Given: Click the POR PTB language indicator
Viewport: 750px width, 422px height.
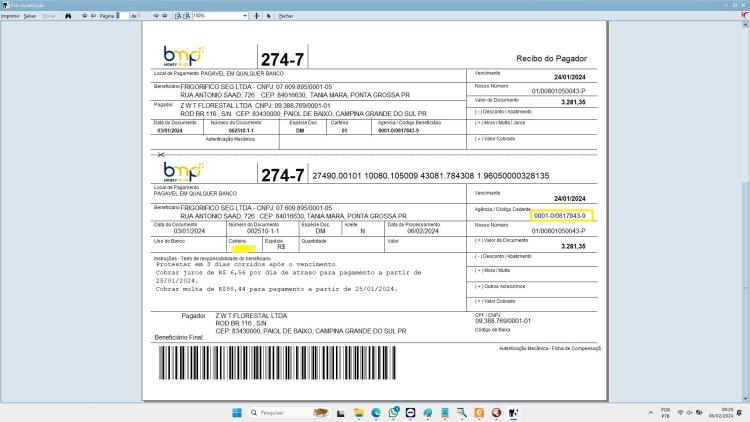Looking at the screenshot, I should pos(665,412).
